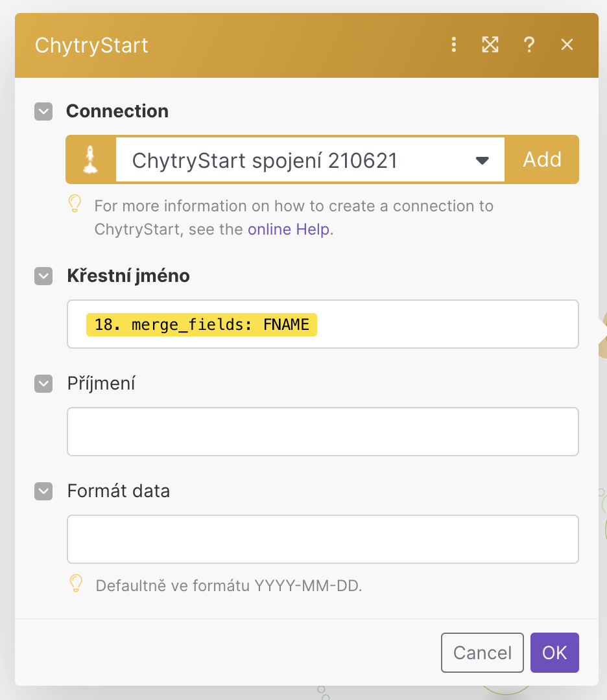The height and width of the screenshot is (700, 607).
Task: Select the merge_fields FNAME pill
Action: tap(202, 325)
